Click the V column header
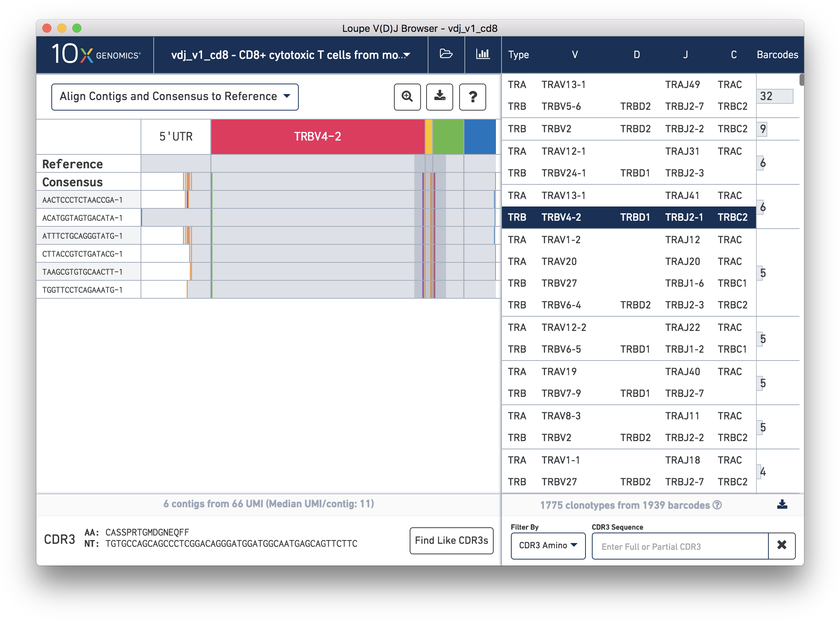 coord(575,54)
